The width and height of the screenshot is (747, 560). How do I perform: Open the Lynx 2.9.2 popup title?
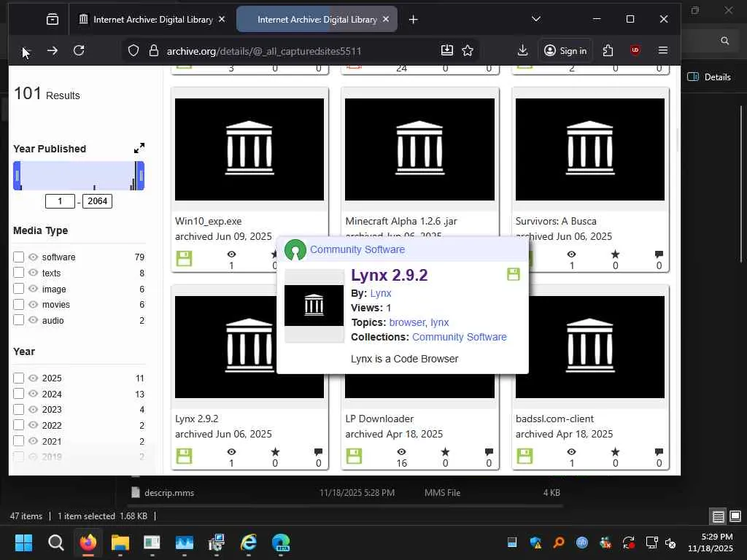390,275
